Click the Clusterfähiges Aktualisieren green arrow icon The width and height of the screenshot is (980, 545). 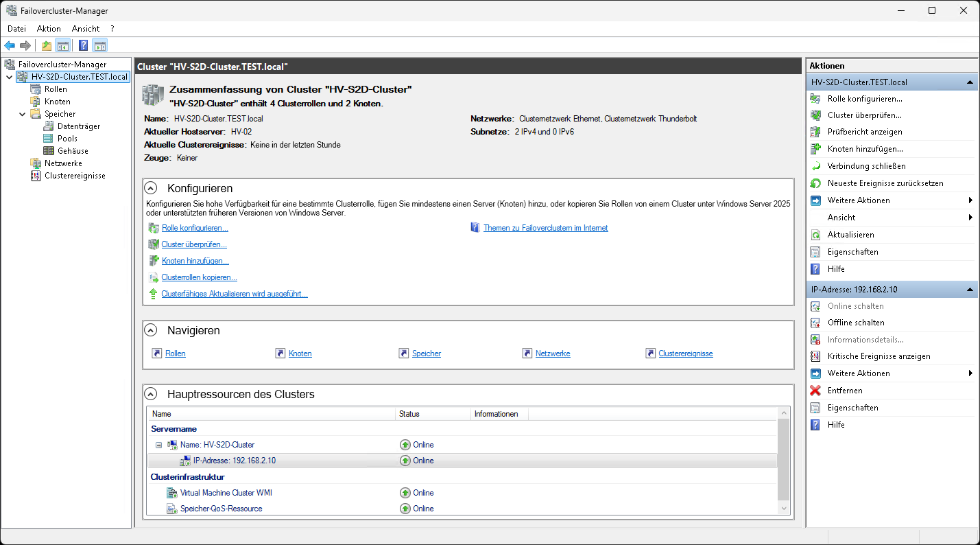pos(154,294)
